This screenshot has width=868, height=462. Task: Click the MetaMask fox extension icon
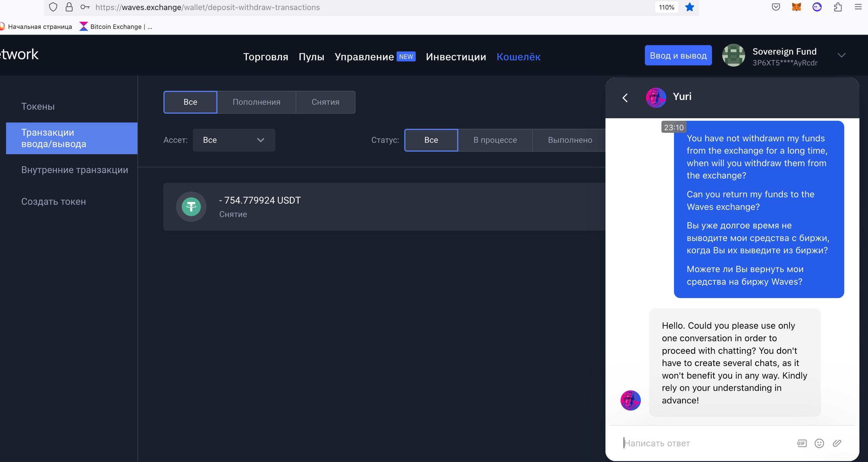tap(796, 7)
